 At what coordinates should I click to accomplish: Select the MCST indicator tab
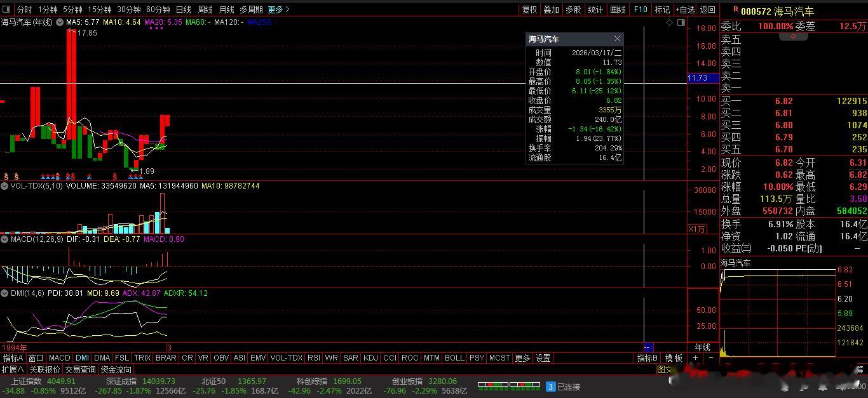(499, 358)
